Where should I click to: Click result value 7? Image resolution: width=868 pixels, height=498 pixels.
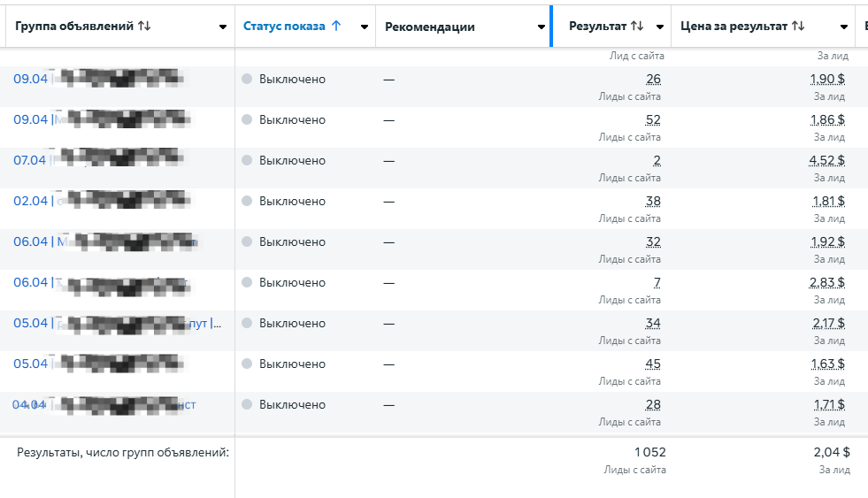click(x=657, y=283)
